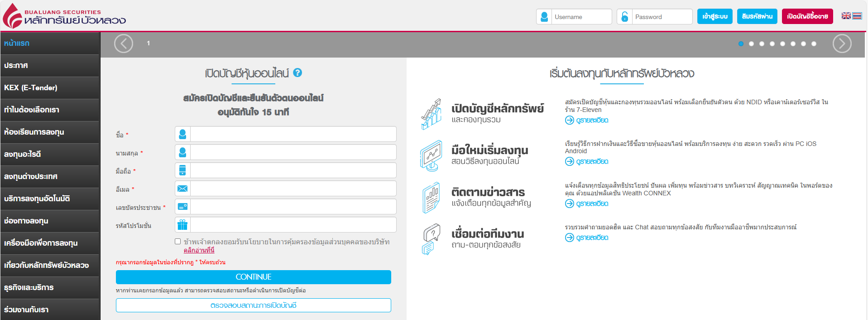Click person icon in ชื่อ field

click(182, 134)
